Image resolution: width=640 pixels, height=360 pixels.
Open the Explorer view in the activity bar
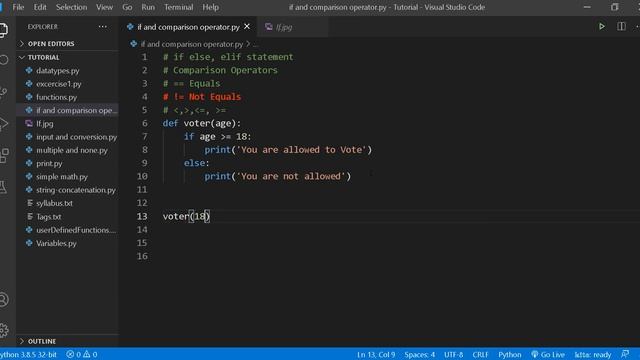pos(3,30)
